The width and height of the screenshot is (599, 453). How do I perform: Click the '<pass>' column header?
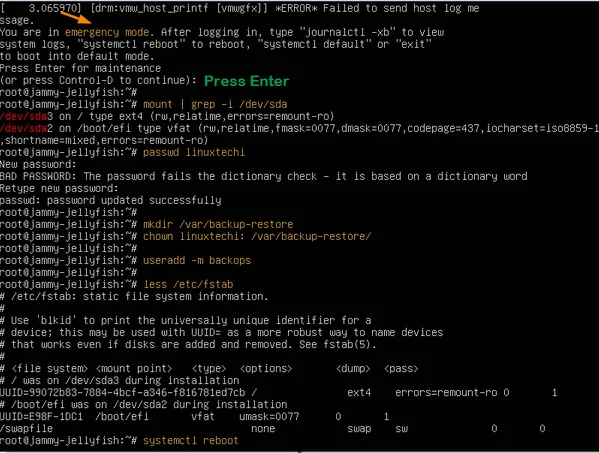click(401, 369)
